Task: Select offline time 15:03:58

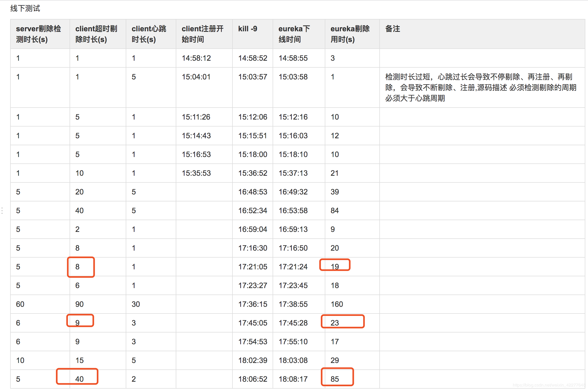Action: click(x=293, y=77)
